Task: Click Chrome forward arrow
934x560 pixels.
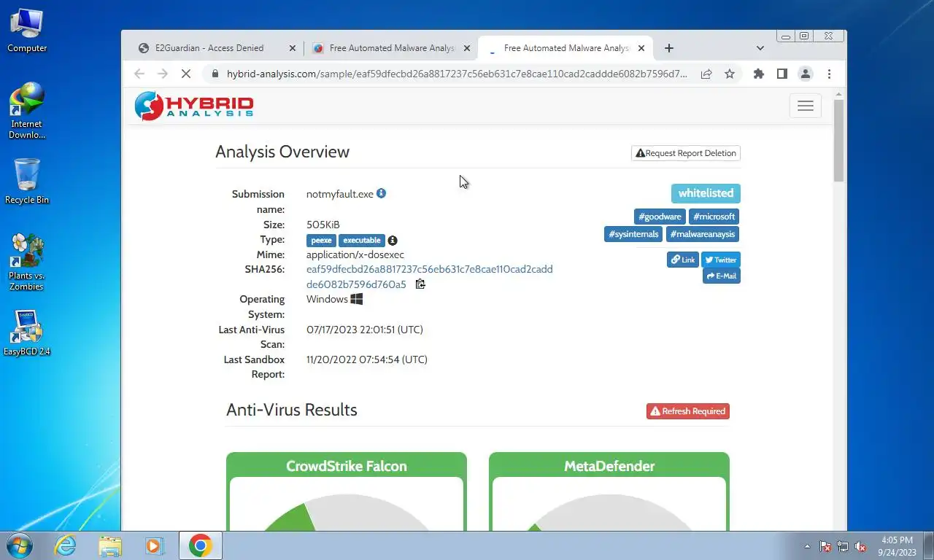Action: [163, 74]
